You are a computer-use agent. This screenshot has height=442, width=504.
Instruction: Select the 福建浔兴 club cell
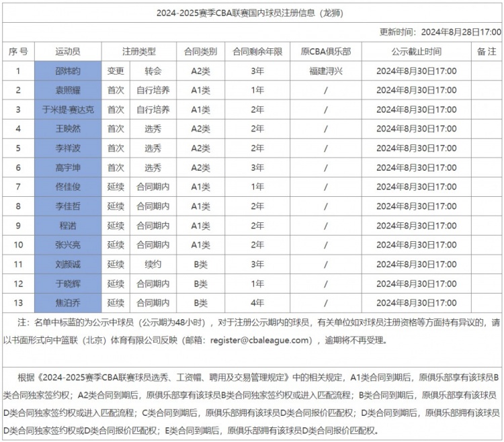coord(326,71)
